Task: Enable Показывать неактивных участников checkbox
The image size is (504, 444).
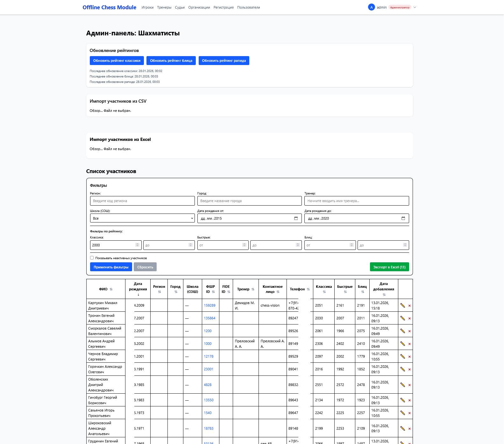Action: tap(92, 258)
